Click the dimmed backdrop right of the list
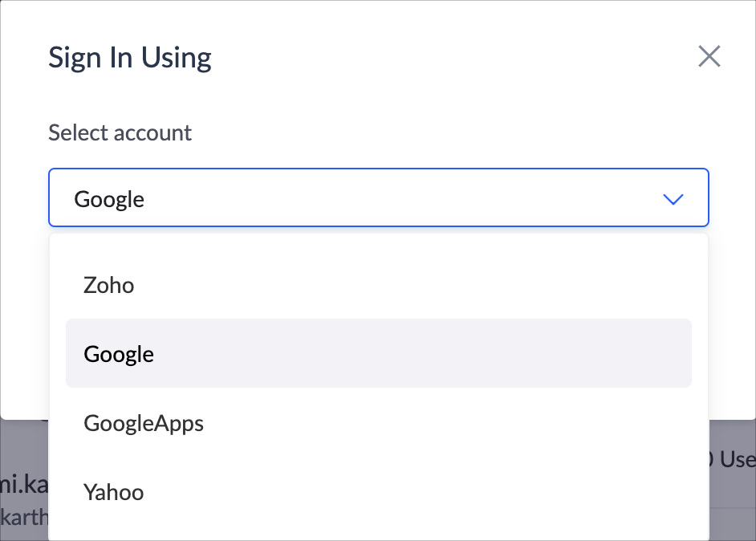Image resolution: width=756 pixels, height=541 pixels. tap(732, 498)
